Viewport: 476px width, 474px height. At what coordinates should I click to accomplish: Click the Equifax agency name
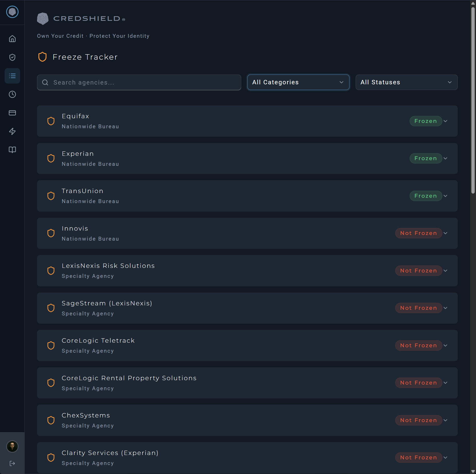[x=75, y=116]
